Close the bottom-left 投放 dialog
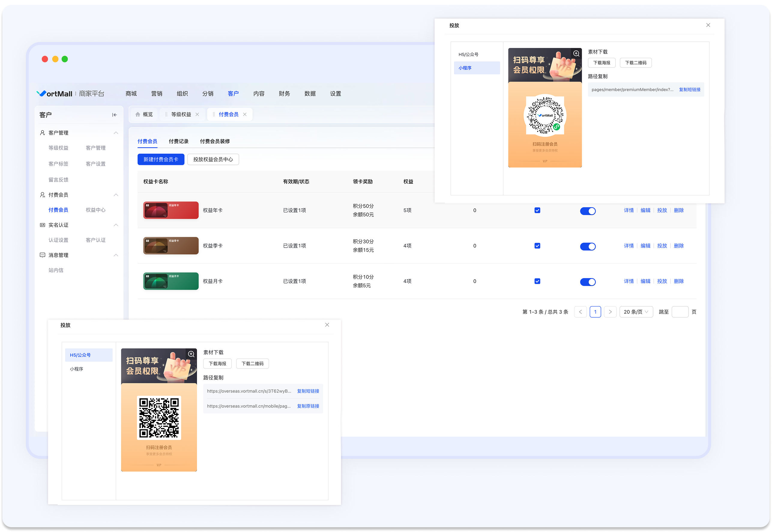 click(x=327, y=325)
